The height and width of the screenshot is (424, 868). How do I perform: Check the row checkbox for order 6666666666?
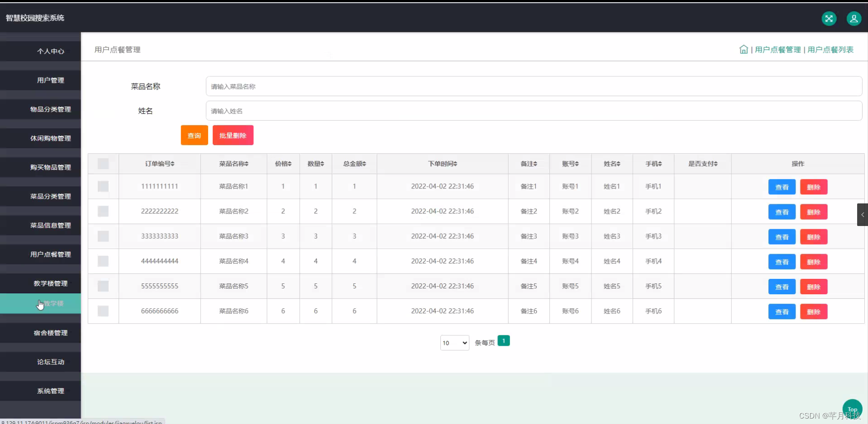tap(103, 311)
